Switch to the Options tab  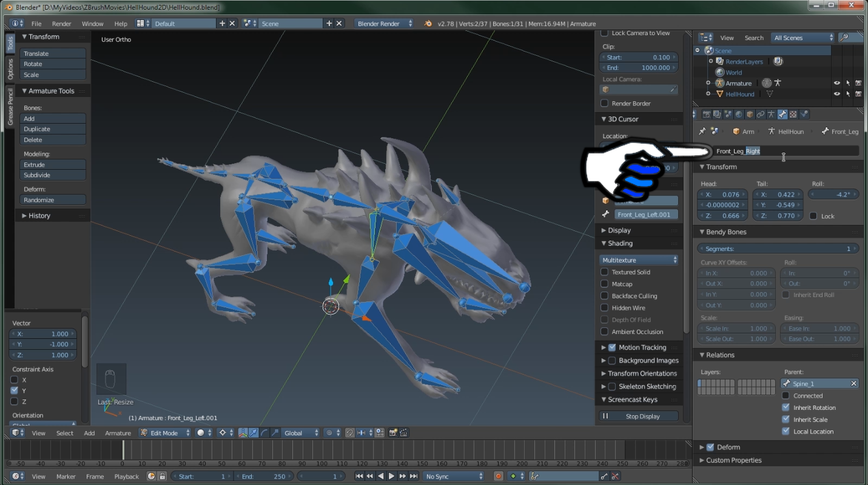[x=10, y=69]
